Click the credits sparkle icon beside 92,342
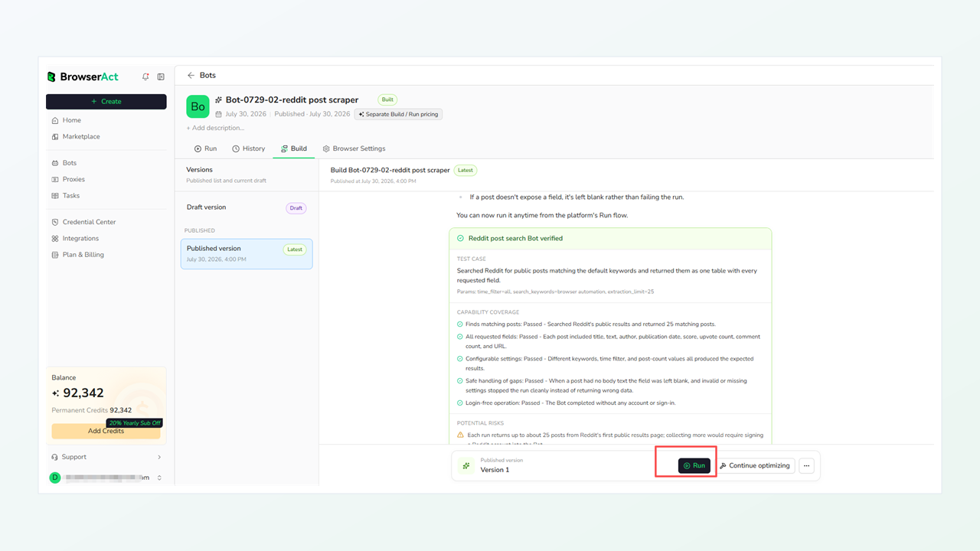 click(56, 393)
